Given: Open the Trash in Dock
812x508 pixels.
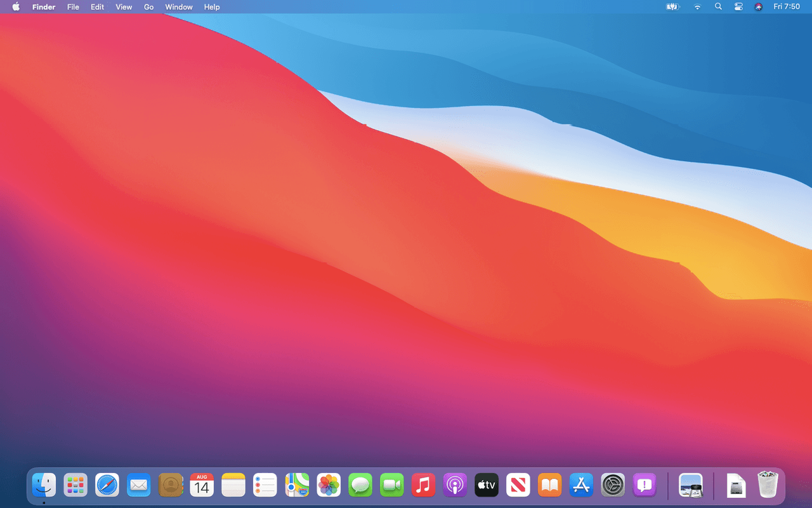Looking at the screenshot, I should [768, 486].
